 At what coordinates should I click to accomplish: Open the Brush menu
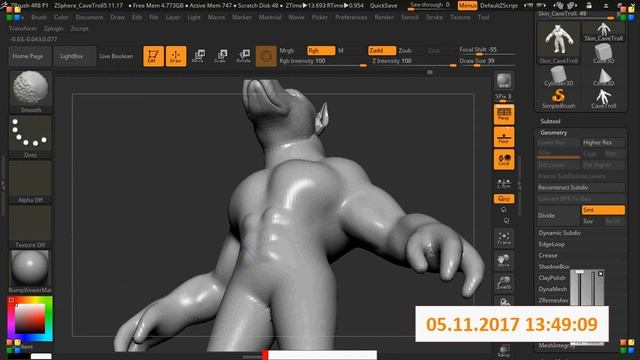pyautogui.click(x=39, y=18)
